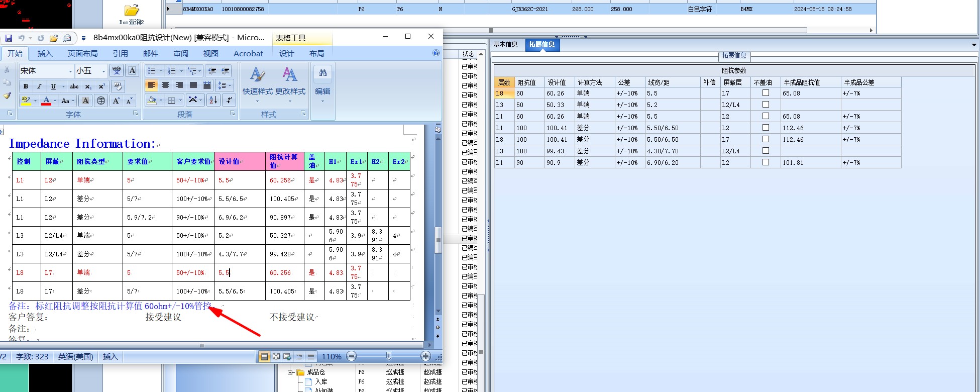Click the Sort A-Z icon
Screen dimensions: 980x392
click(x=213, y=100)
